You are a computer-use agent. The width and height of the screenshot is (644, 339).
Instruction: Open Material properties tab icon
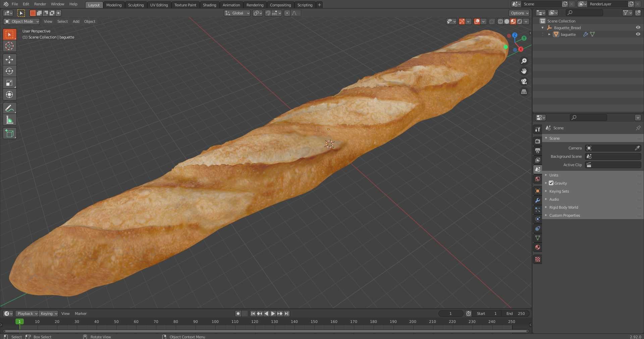[538, 247]
